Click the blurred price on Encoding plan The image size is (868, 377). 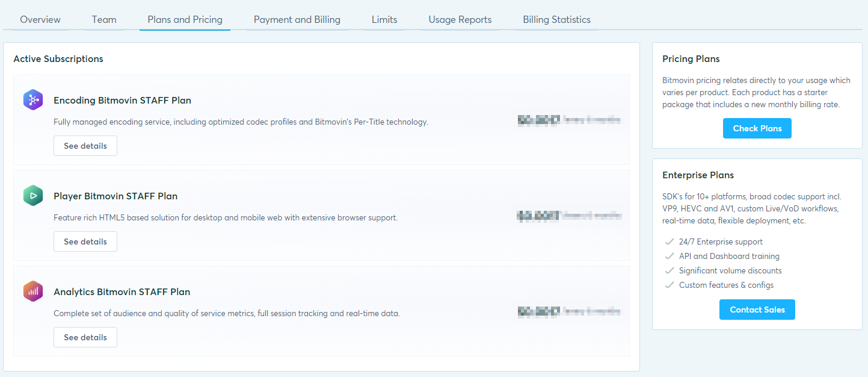[x=569, y=120]
